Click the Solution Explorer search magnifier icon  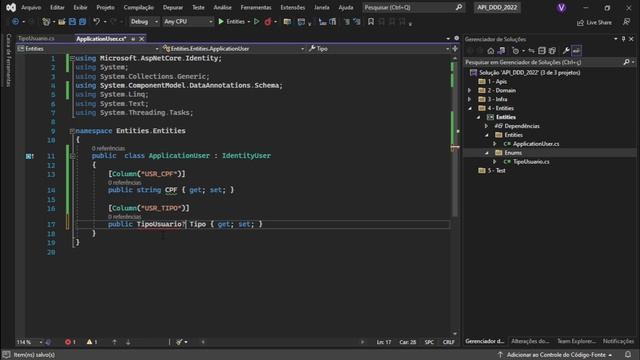(626, 62)
